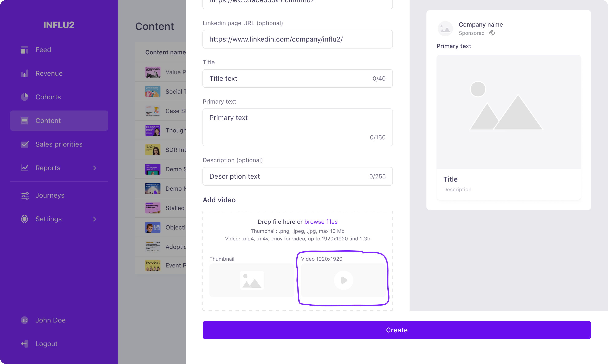
Task: Go to Sales priorities page
Action: click(59, 144)
